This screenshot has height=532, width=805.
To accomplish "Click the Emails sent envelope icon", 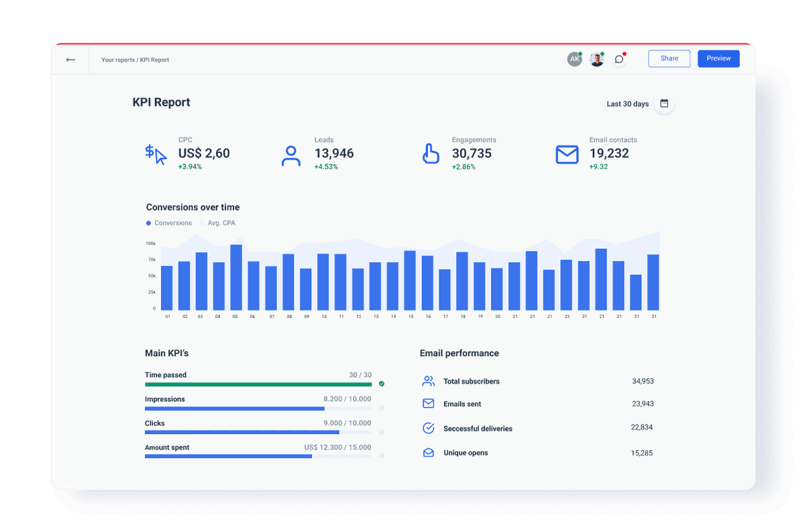I will click(429, 403).
